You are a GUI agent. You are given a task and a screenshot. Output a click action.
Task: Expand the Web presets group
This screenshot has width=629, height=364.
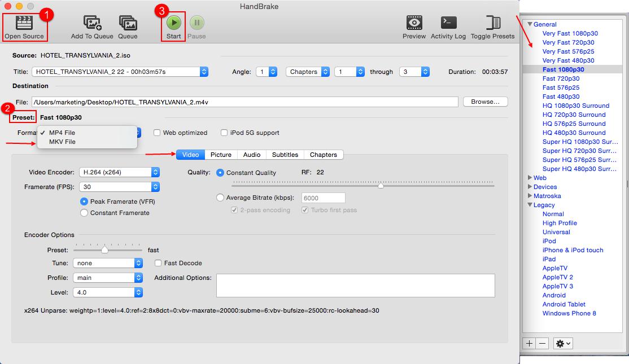(530, 178)
